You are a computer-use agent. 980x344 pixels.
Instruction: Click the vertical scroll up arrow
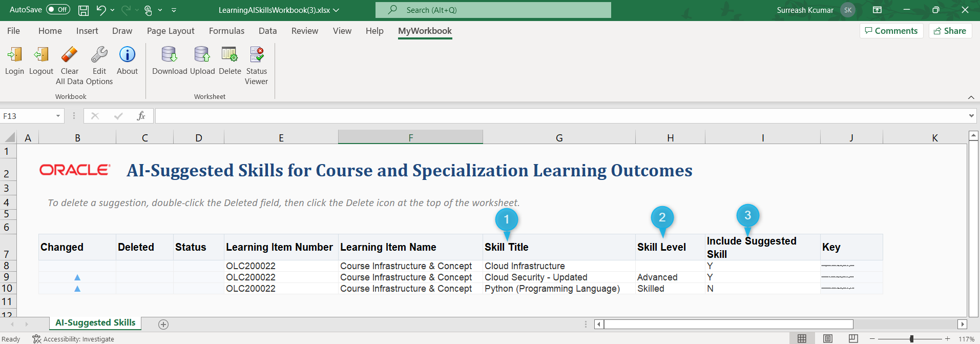974,136
